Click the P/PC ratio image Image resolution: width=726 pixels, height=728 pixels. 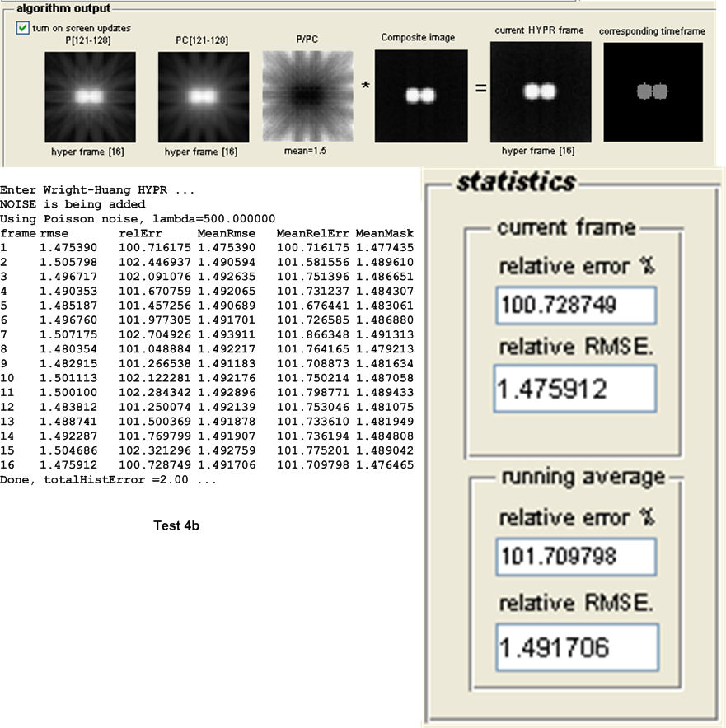point(308,96)
